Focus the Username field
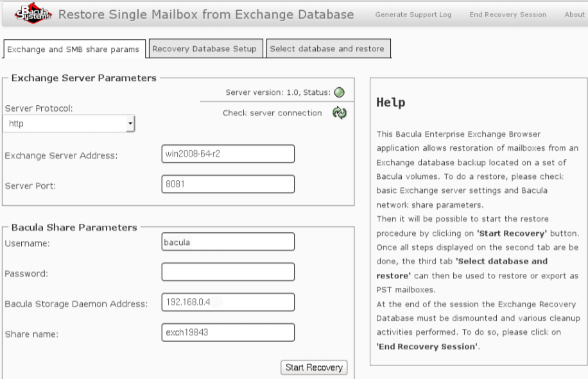 (228, 242)
